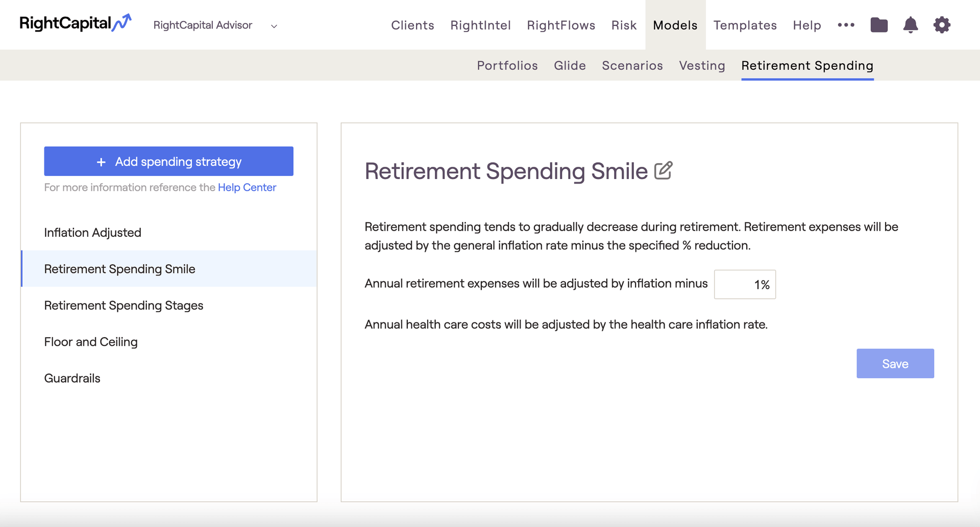The height and width of the screenshot is (527, 980).
Task: Click the "Annual health care costs" sentence
Action: click(x=566, y=324)
